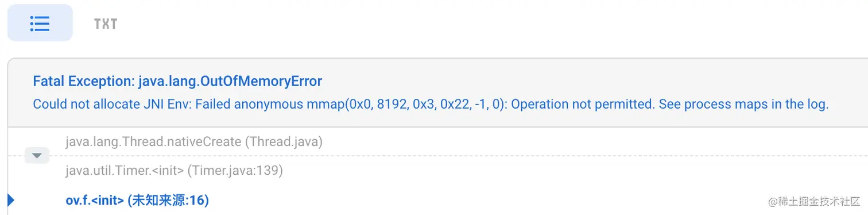The width and height of the screenshot is (868, 215).
Task: Expand the collapsed stack frames arrow
Action: (37, 155)
